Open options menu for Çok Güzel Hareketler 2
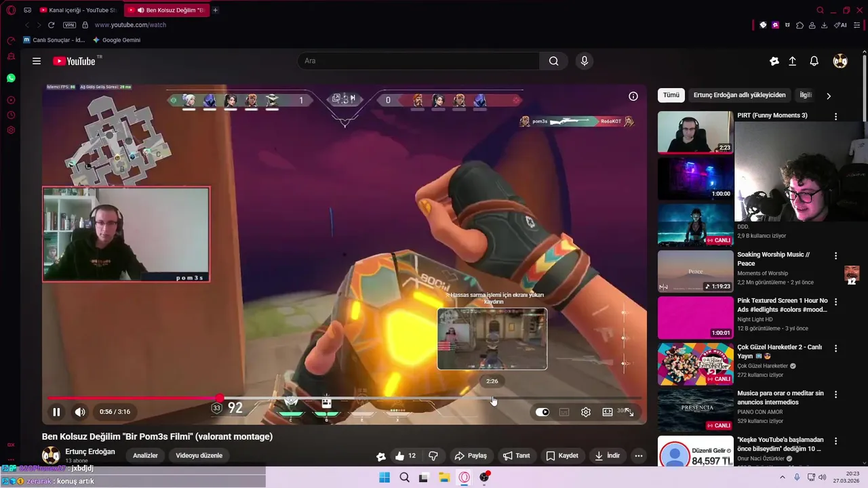868x488 pixels. pyautogui.click(x=835, y=348)
